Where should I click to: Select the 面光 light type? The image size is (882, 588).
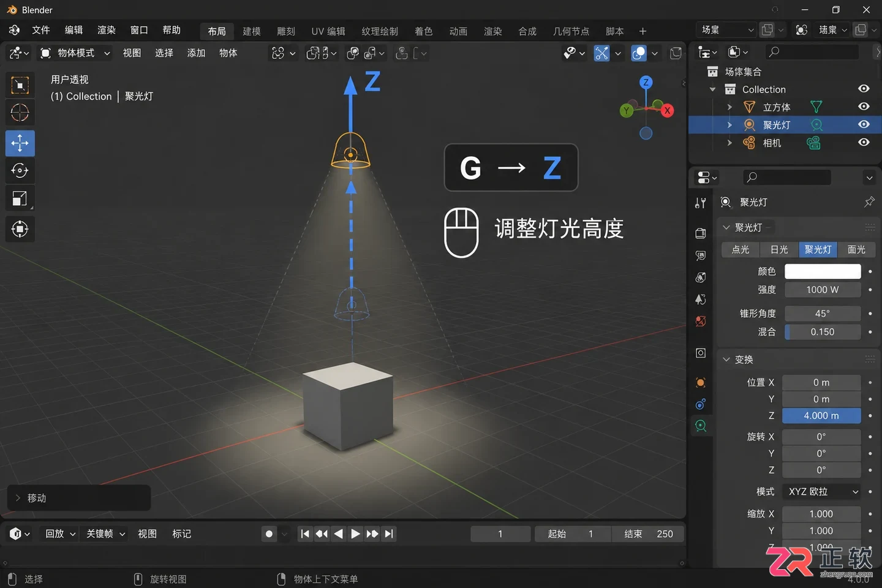856,249
